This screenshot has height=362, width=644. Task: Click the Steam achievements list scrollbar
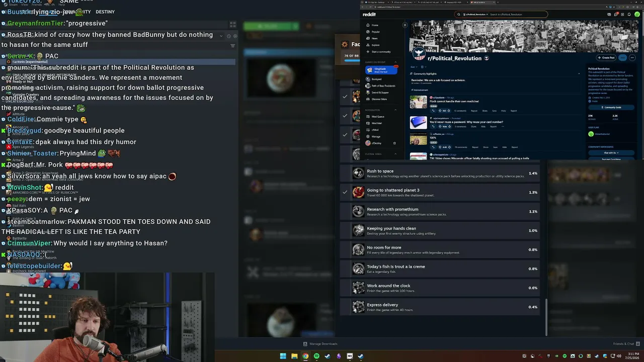point(546,317)
